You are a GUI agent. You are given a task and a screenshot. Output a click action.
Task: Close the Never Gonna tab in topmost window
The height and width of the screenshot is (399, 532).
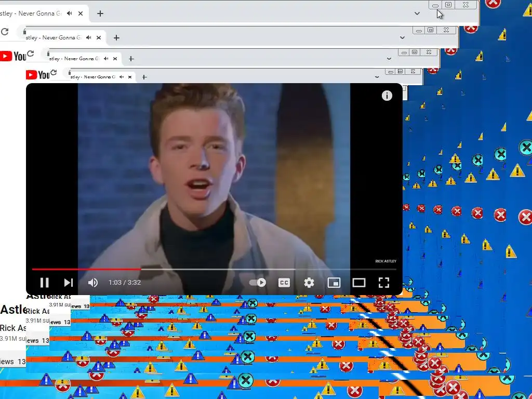(x=81, y=14)
